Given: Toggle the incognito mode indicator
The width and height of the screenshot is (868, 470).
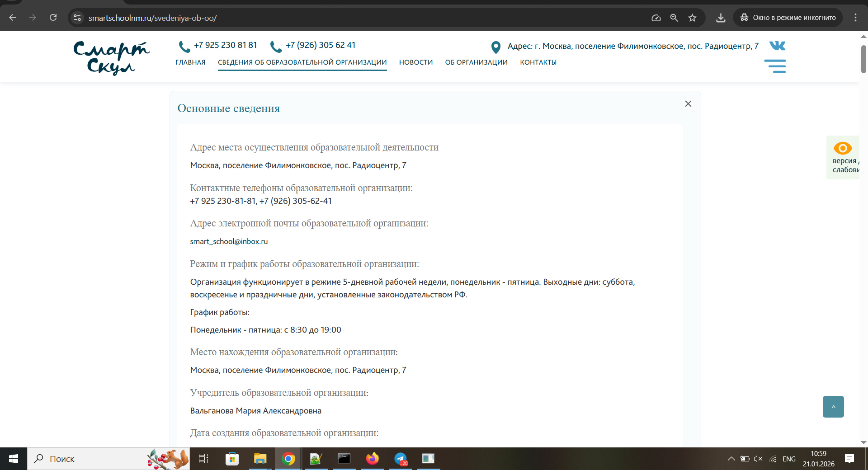Looking at the screenshot, I should click(x=788, y=17).
